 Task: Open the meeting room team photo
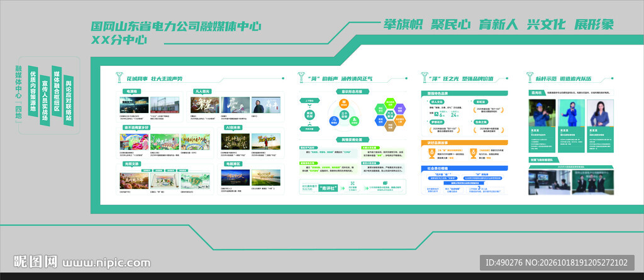(x=549, y=183)
